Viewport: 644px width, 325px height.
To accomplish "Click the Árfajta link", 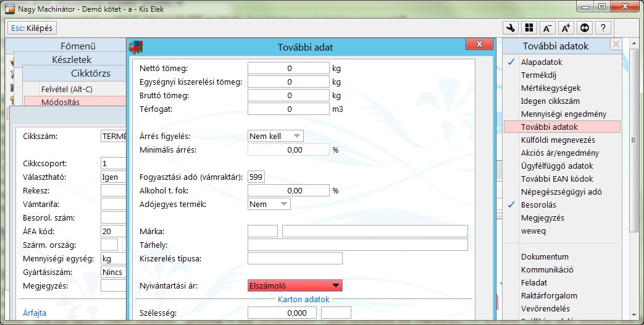I will tap(35, 313).
